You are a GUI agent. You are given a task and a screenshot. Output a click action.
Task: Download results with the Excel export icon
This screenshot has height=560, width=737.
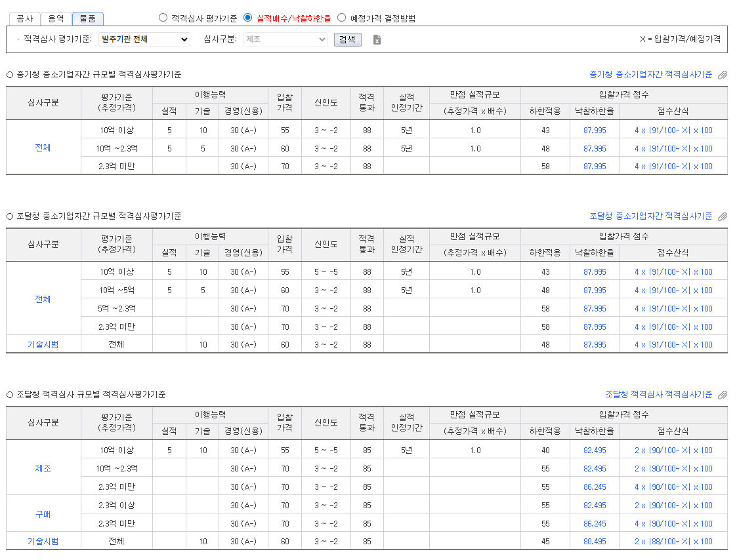[x=377, y=39]
